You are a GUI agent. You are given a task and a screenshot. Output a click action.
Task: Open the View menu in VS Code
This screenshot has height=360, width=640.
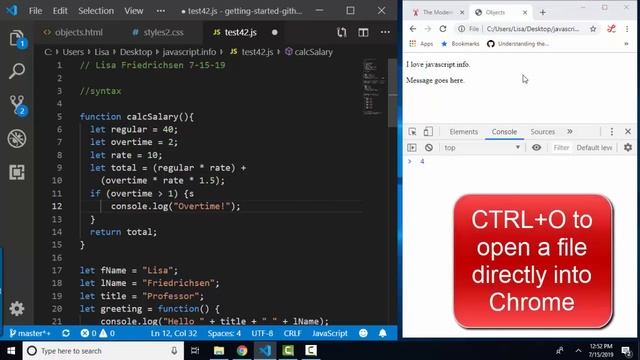[x=133, y=11]
